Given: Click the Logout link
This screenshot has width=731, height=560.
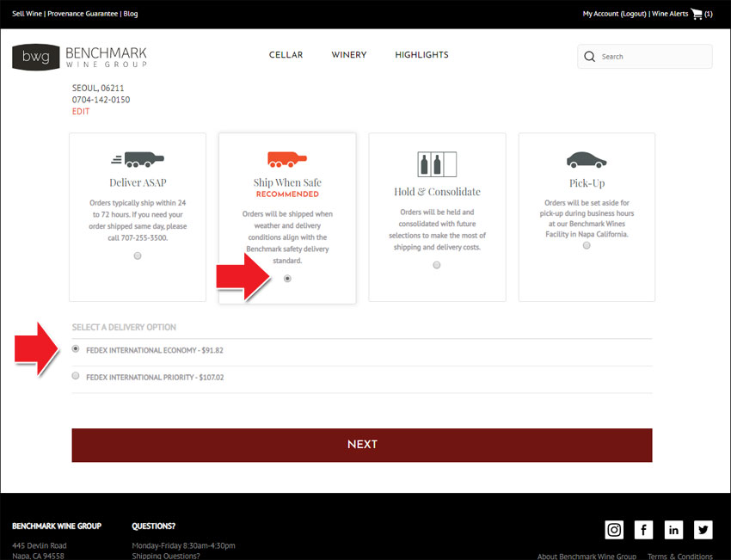Looking at the screenshot, I should 634,14.
